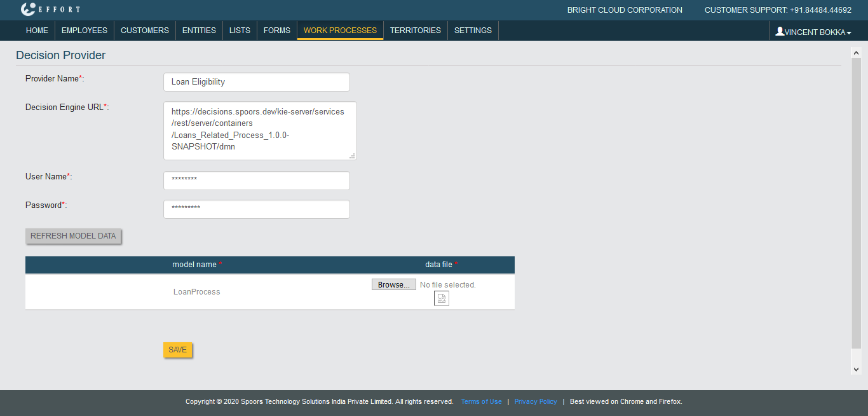Select the Work Processes tab
This screenshot has width=868, height=416.
click(x=340, y=31)
